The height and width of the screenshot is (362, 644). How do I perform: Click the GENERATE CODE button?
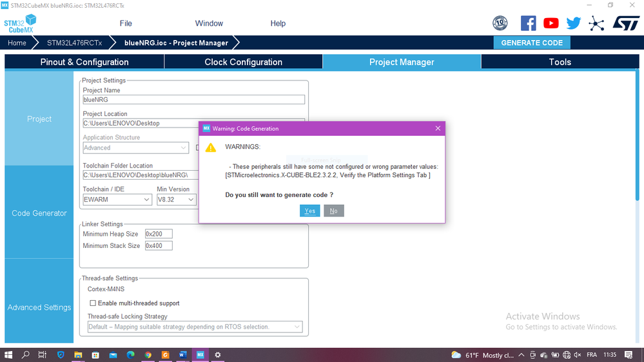coord(532,43)
